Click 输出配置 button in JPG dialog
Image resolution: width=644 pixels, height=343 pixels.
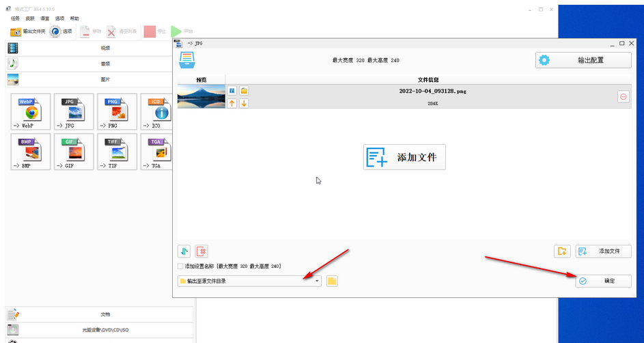click(x=583, y=60)
